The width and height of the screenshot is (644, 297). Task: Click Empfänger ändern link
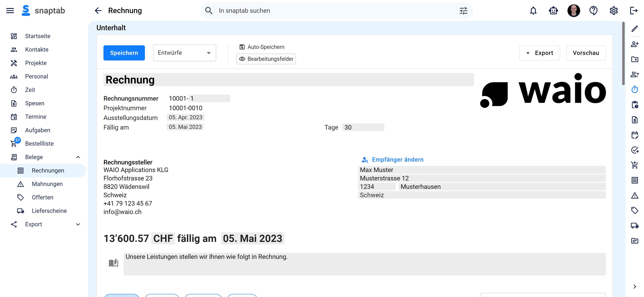click(393, 159)
